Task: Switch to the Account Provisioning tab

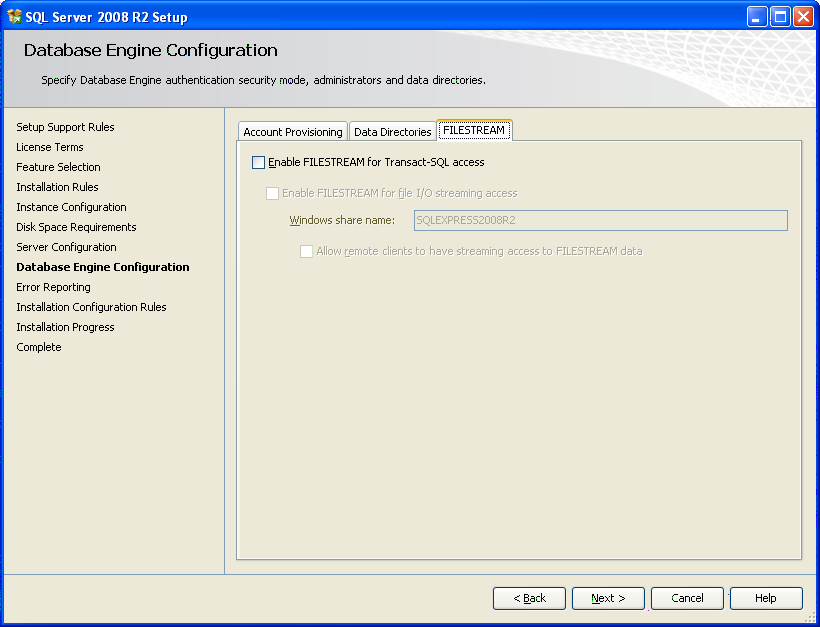Action: click(x=293, y=132)
